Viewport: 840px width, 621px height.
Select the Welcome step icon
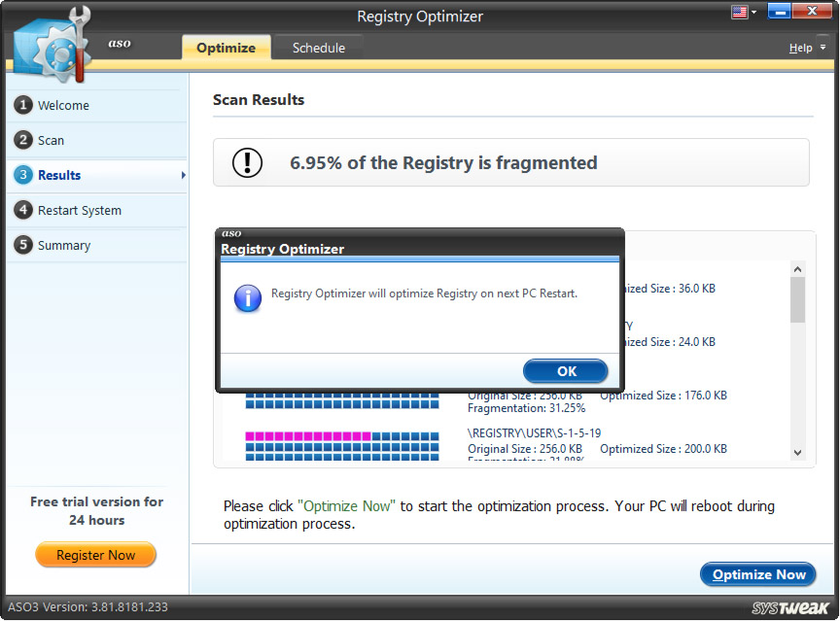click(x=22, y=106)
